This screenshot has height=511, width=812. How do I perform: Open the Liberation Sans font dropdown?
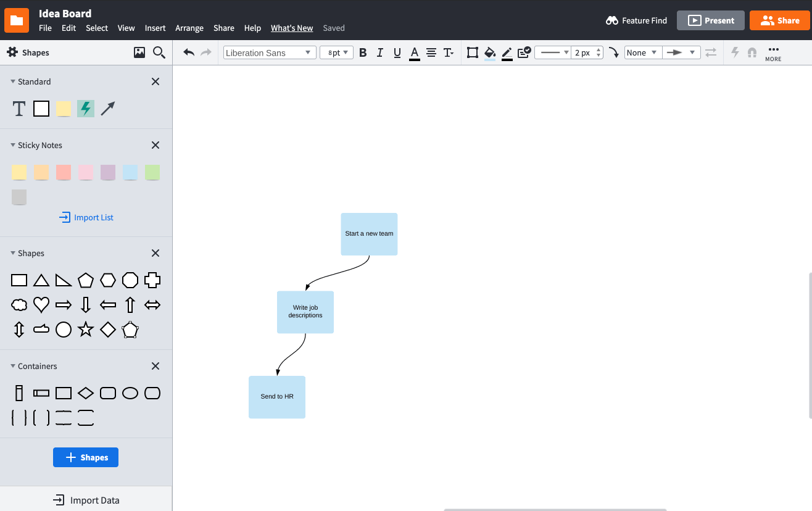pyautogui.click(x=270, y=52)
